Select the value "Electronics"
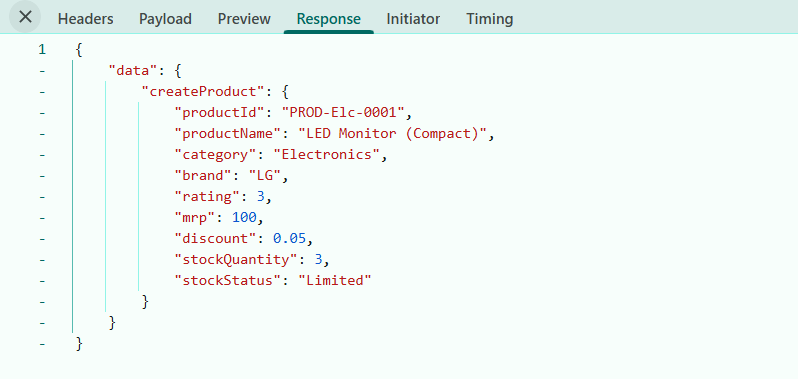Image resolution: width=798 pixels, height=379 pixels. pyautogui.click(x=327, y=155)
